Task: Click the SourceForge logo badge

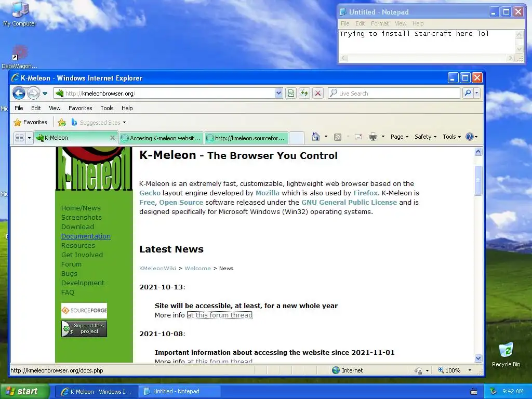Action: [x=84, y=311]
